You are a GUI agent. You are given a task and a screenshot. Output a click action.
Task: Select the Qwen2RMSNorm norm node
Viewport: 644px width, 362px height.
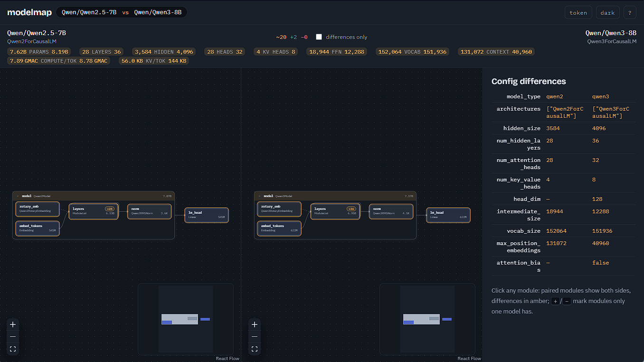[150, 211]
